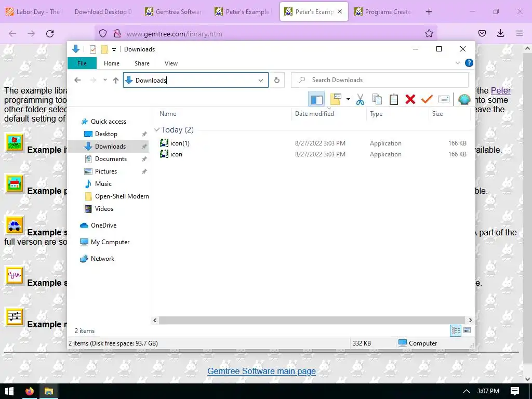
Task: Switch to Gemtree Software browser tab
Action: click(173, 12)
